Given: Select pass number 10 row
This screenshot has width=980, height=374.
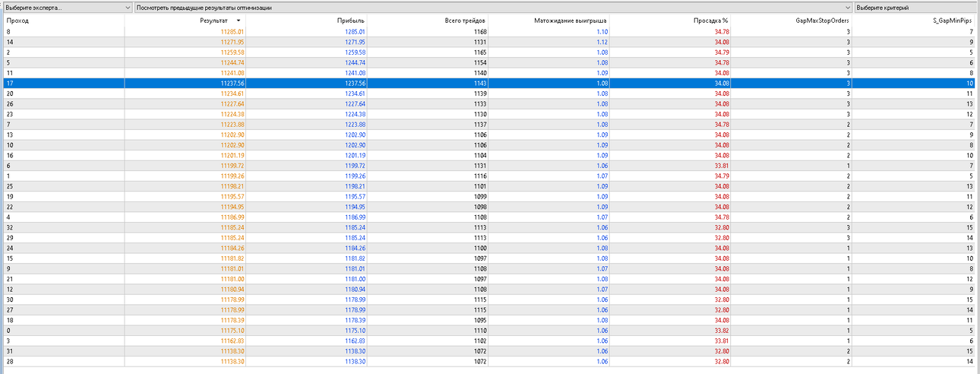Looking at the screenshot, I should [x=490, y=144].
